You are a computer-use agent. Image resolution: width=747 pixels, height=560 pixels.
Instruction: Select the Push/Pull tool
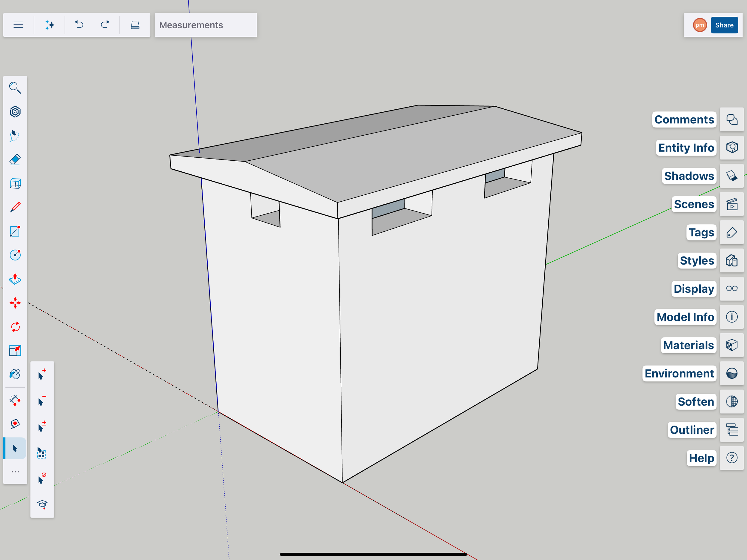[15, 279]
